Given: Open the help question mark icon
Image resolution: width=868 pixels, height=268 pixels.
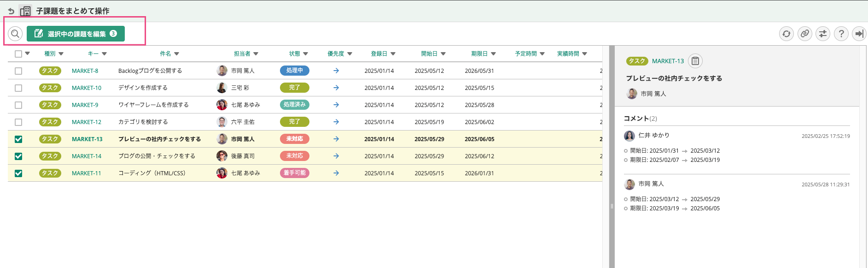Looking at the screenshot, I should [x=841, y=34].
